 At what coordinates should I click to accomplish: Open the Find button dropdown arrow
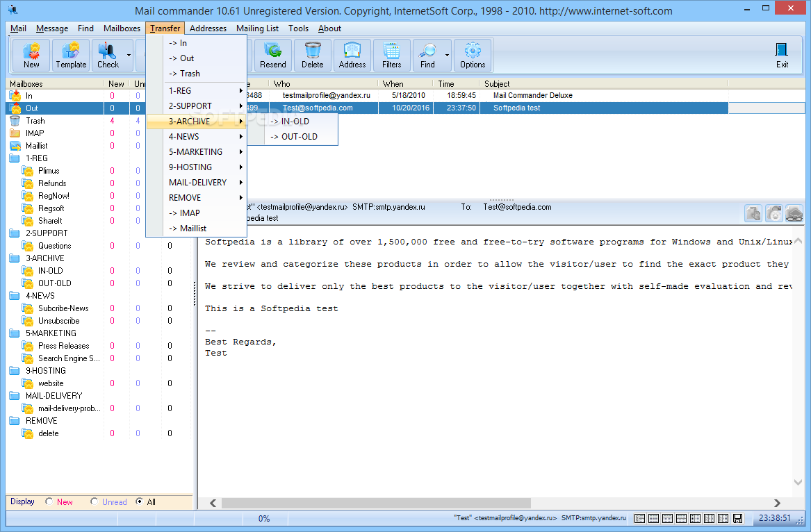pyautogui.click(x=448, y=56)
